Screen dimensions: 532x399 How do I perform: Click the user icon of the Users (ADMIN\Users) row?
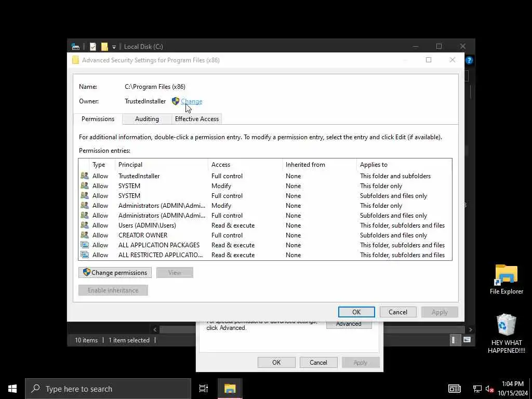85,225
